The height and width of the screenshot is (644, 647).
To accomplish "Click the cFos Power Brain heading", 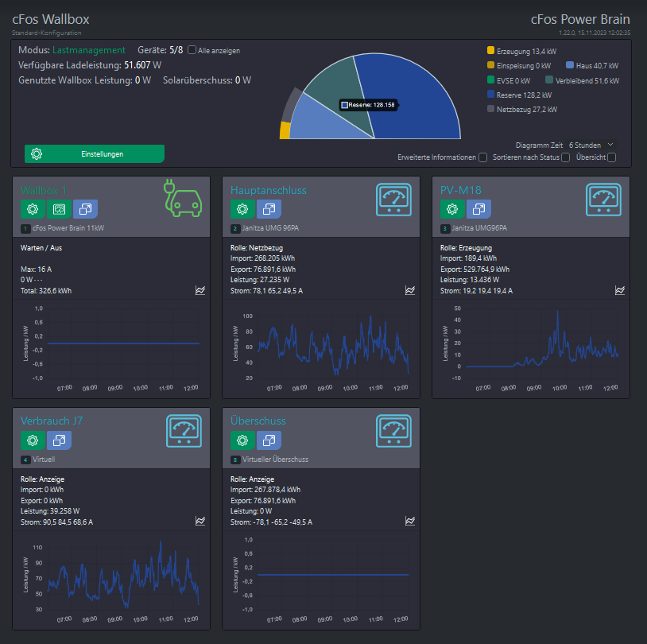I will [580, 19].
